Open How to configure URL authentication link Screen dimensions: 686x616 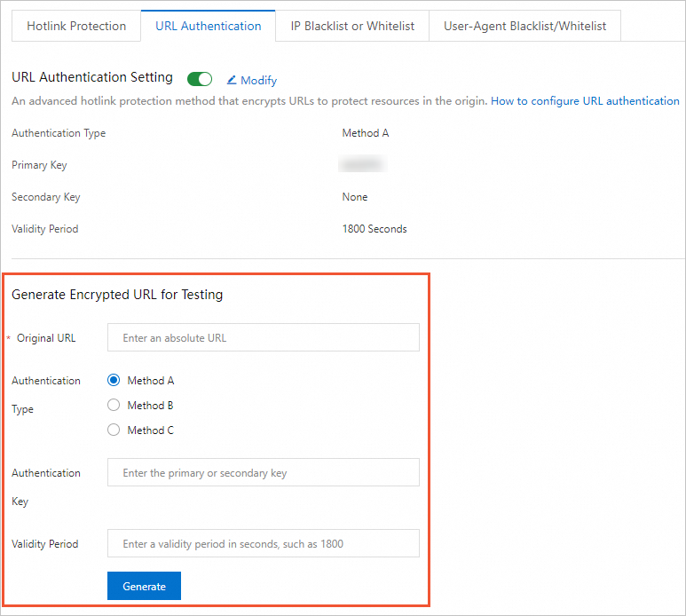point(585,101)
